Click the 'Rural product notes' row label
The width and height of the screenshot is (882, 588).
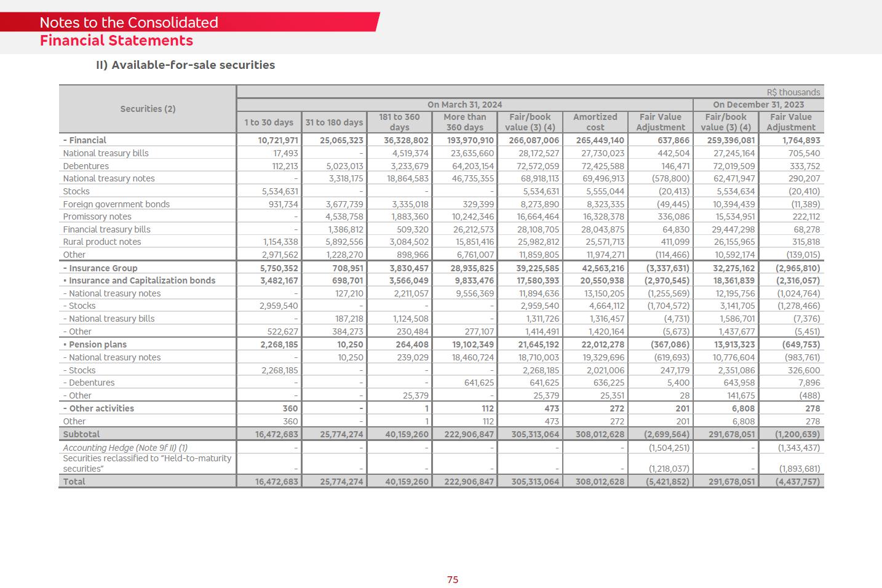point(102,242)
